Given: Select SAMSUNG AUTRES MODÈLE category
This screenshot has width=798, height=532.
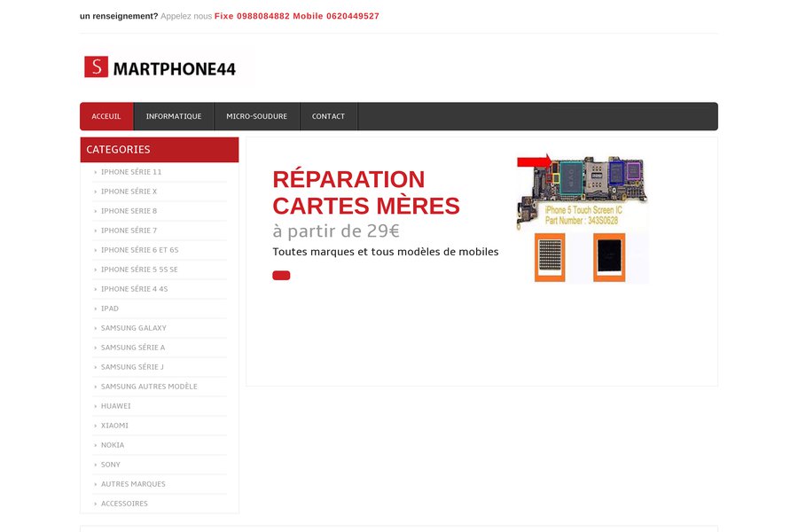Looking at the screenshot, I should [x=149, y=387].
